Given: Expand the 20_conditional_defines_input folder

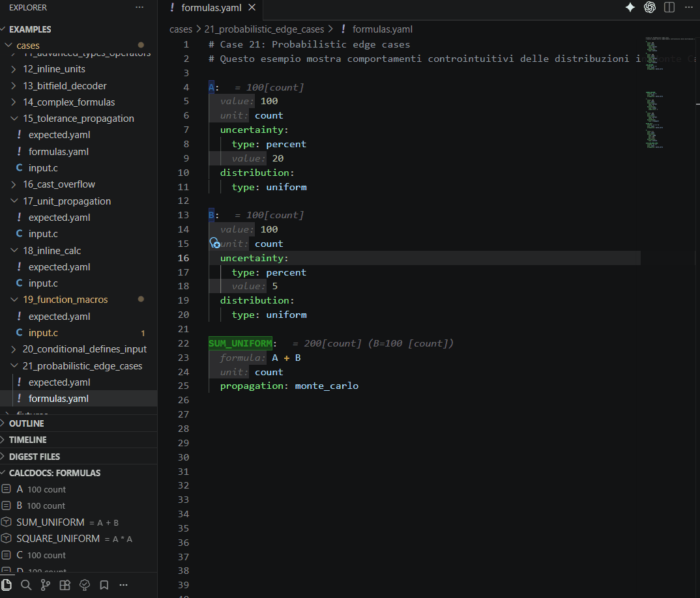Looking at the screenshot, I should [14, 349].
